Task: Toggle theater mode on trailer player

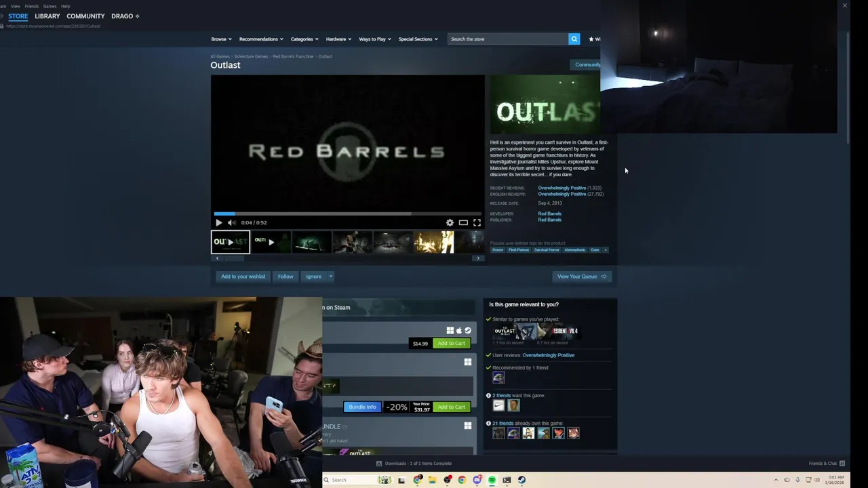Action: [x=463, y=222]
